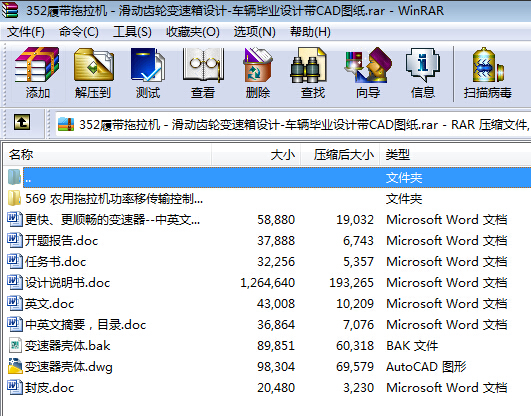Select the file name 英文.doc

pyautogui.click(x=49, y=304)
